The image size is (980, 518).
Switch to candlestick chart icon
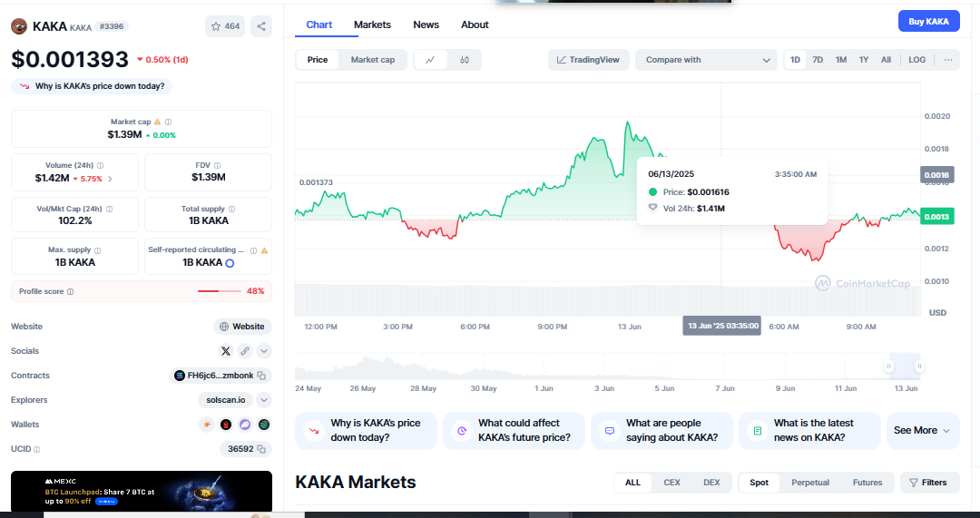click(465, 60)
